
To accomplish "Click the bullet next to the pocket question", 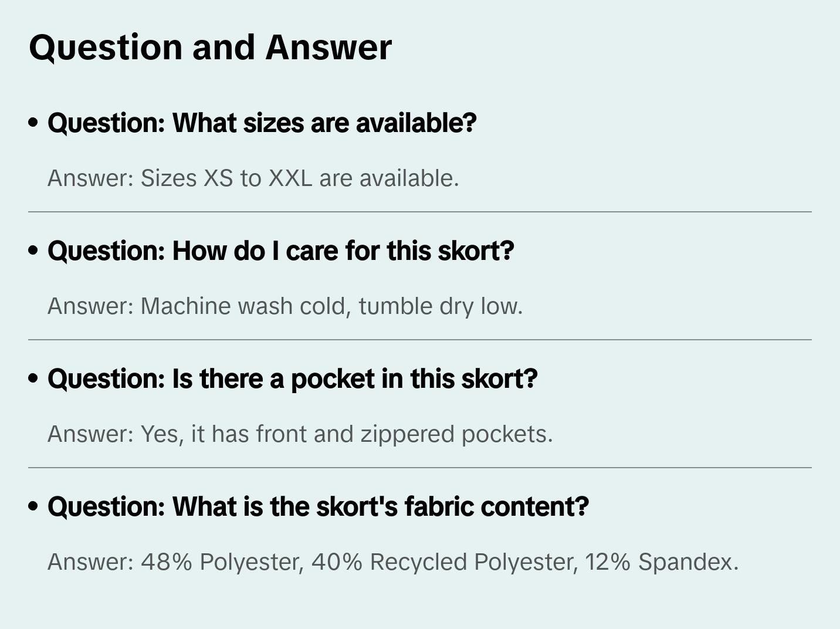I will point(33,378).
